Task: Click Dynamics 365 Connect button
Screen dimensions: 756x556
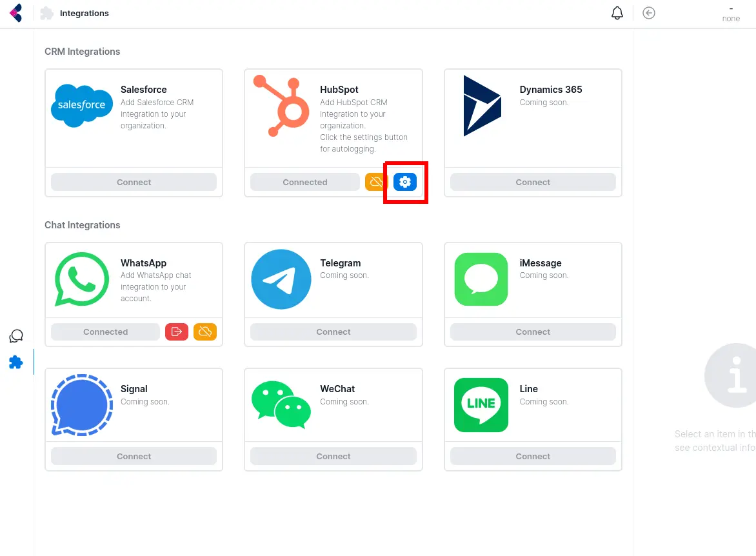Action: click(x=533, y=182)
